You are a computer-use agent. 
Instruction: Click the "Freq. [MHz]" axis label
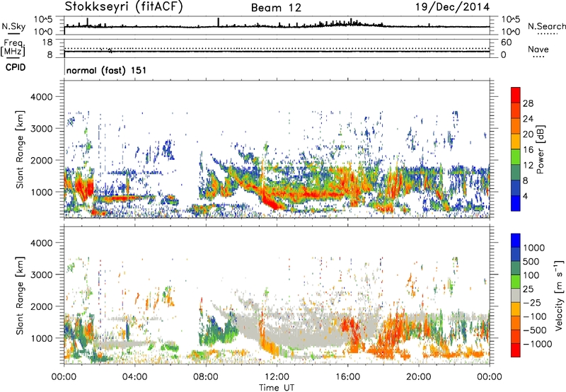(x=13, y=48)
